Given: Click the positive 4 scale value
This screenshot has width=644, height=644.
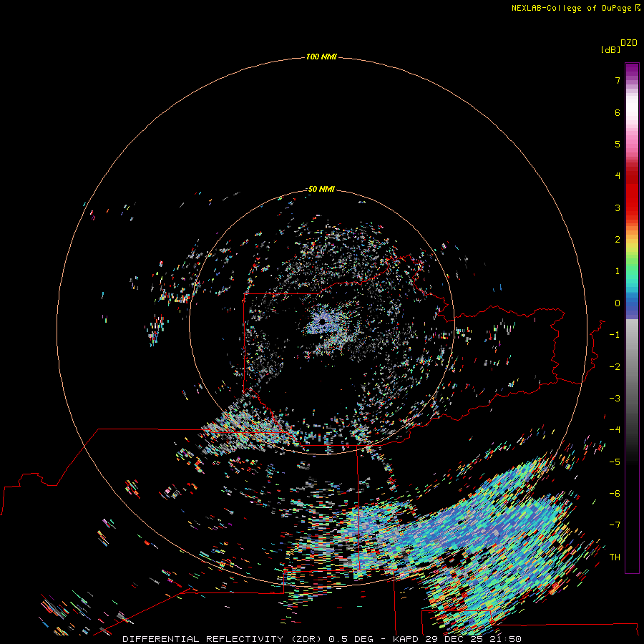Looking at the screenshot, I should point(618,176).
